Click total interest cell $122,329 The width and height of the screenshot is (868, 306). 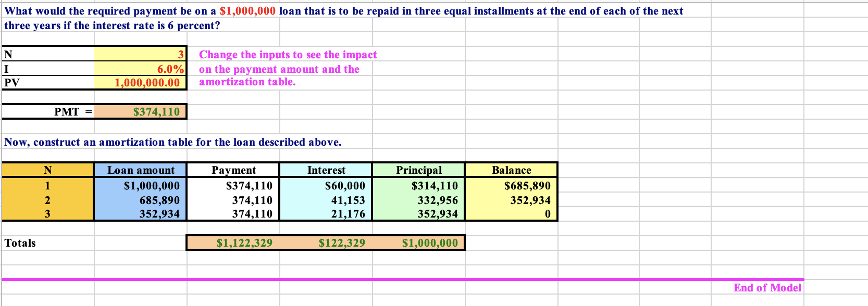coord(326,243)
